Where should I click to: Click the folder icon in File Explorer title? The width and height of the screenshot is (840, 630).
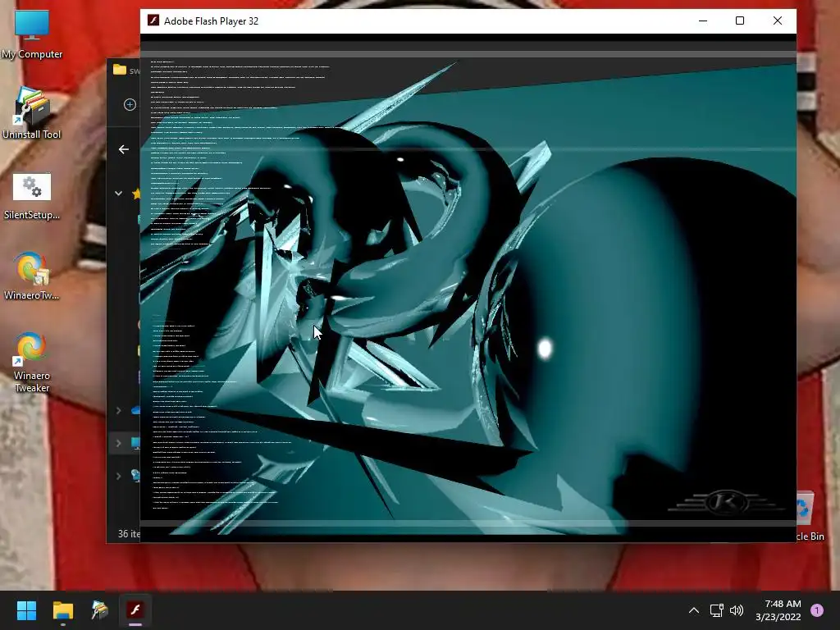[120, 70]
